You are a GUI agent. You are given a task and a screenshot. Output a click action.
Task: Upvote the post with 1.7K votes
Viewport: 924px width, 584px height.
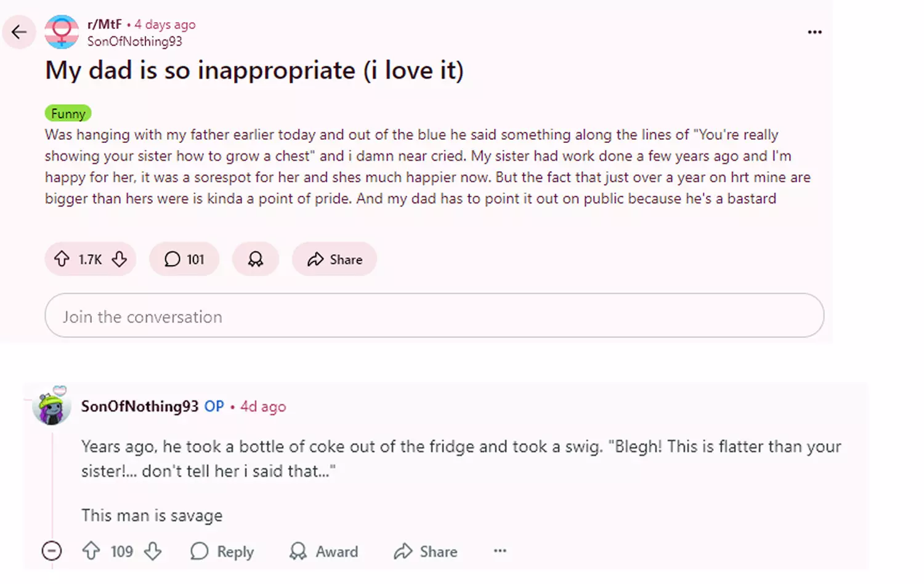point(62,259)
